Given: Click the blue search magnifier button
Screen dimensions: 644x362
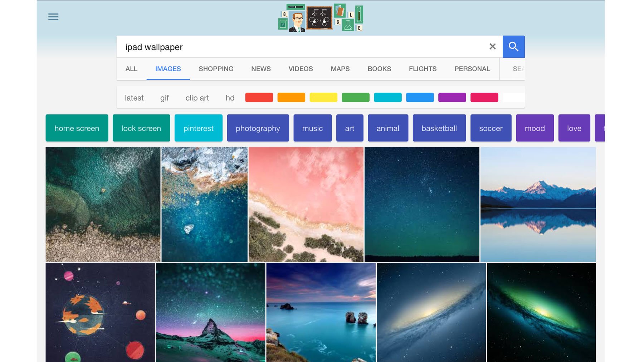Looking at the screenshot, I should tap(513, 47).
